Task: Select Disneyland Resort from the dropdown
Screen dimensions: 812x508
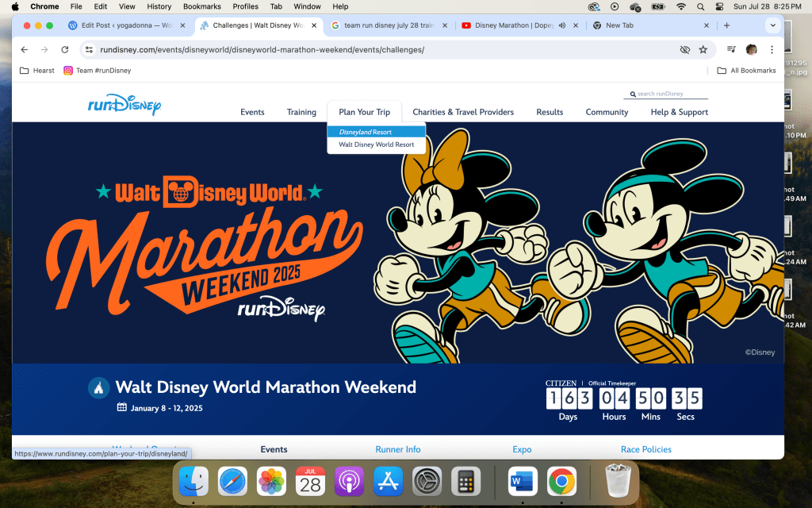Action: [x=365, y=132]
